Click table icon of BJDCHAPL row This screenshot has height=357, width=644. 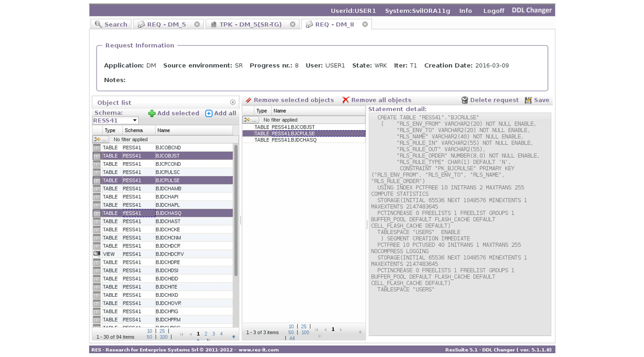(x=97, y=205)
